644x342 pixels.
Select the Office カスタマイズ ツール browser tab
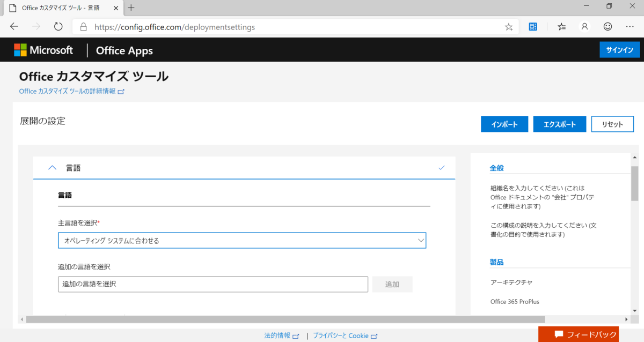(x=62, y=8)
